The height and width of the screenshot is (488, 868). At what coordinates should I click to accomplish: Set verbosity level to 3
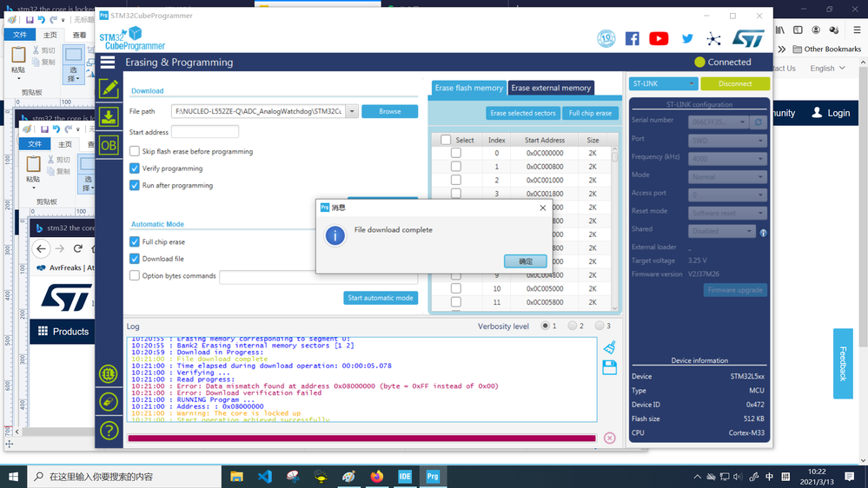tap(599, 326)
